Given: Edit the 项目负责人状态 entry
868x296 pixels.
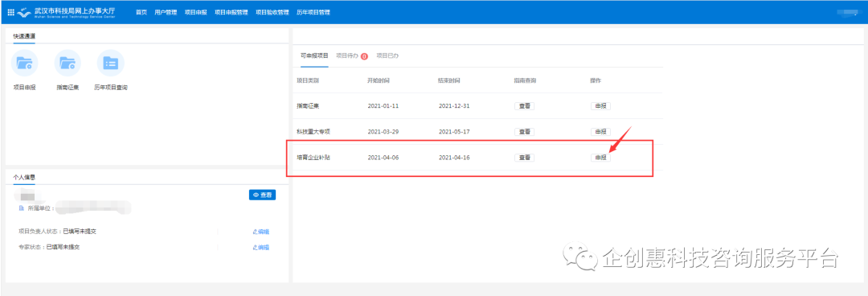Looking at the screenshot, I should (x=260, y=232).
